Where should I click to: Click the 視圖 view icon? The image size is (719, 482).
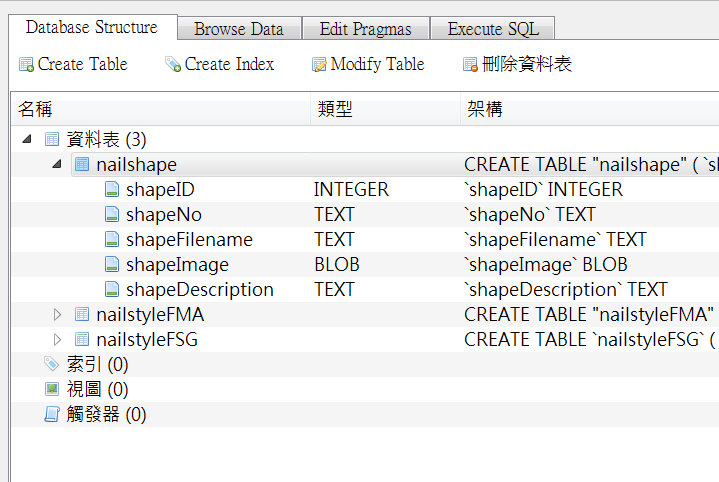(52, 389)
